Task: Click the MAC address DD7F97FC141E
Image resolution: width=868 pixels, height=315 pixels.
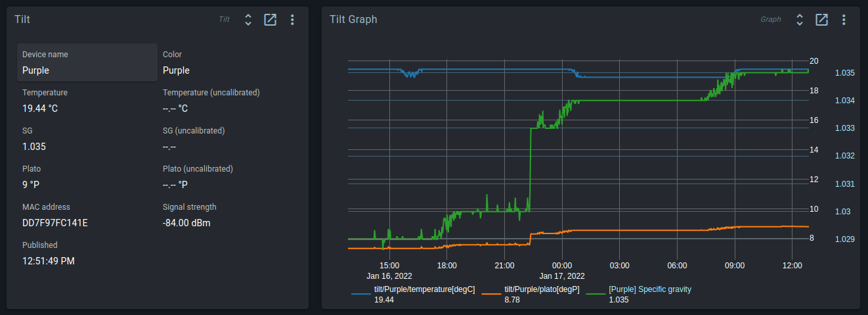Action: click(x=55, y=223)
